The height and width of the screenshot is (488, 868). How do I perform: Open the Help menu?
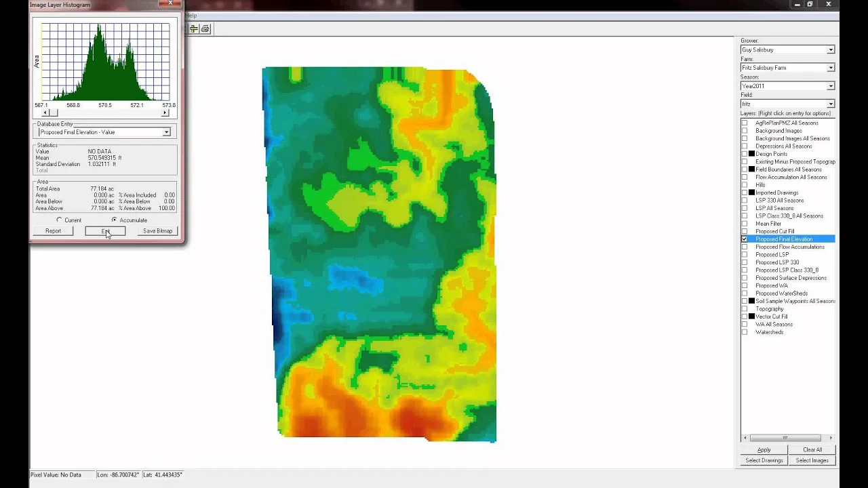[191, 16]
